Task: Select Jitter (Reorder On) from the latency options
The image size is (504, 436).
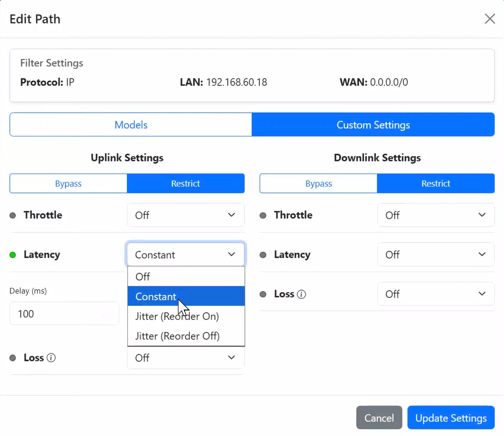Action: coord(176,316)
